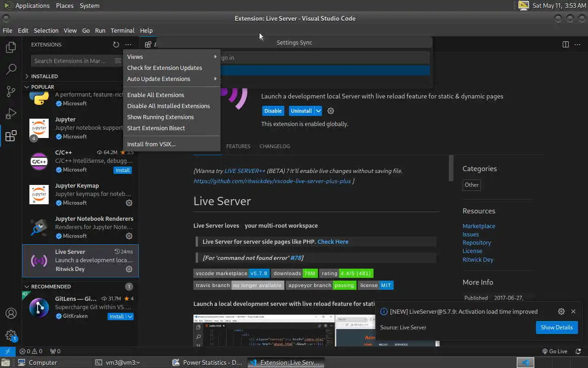Switch to the Features tab
Image resolution: width=588 pixels, height=368 pixels.
238,146
